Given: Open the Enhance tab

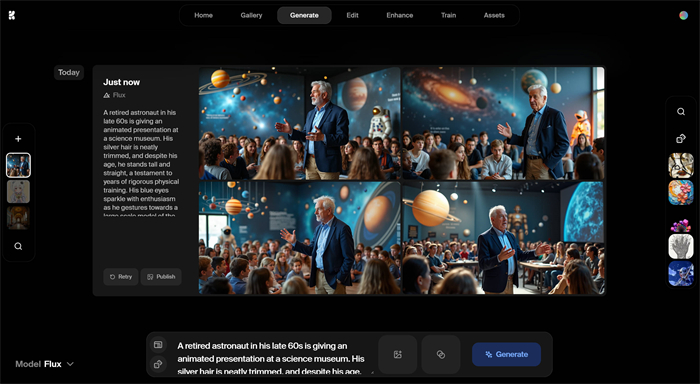Looking at the screenshot, I should pyautogui.click(x=400, y=15).
